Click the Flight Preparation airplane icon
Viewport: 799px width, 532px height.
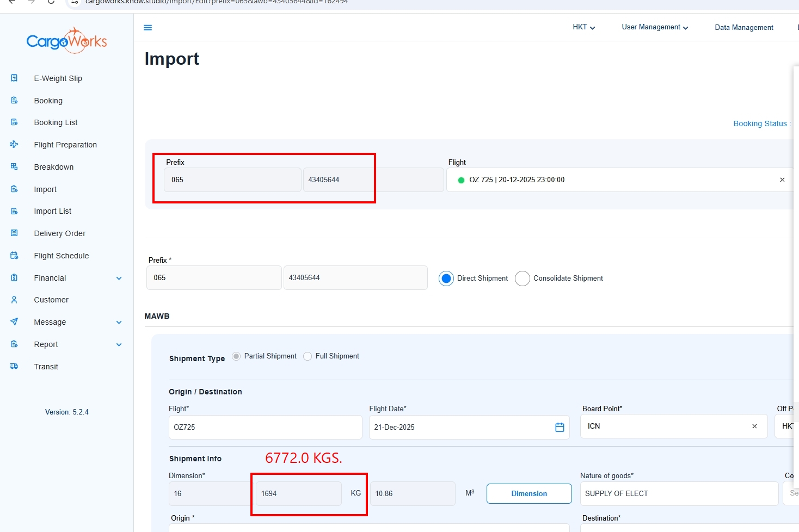(15, 145)
